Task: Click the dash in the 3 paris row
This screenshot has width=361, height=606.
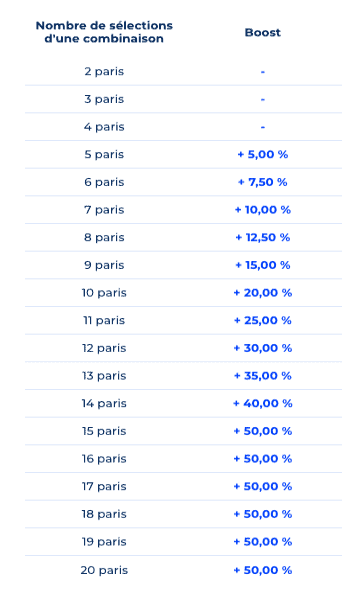Action: 262,99
